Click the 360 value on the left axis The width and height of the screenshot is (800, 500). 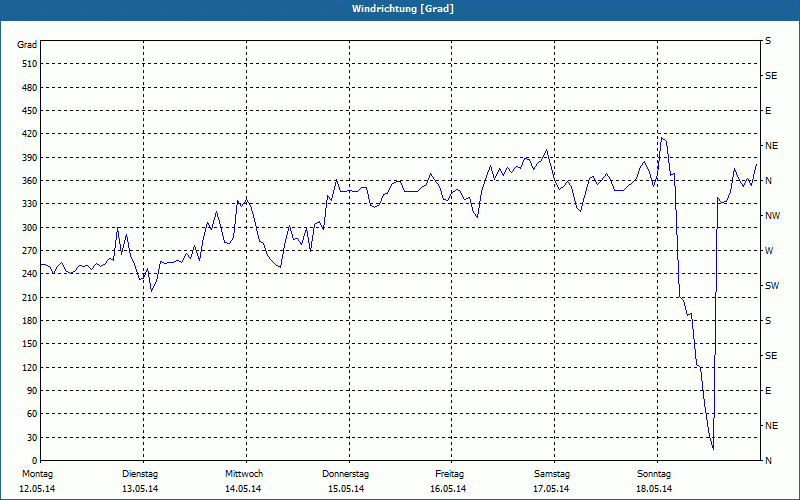(x=28, y=181)
